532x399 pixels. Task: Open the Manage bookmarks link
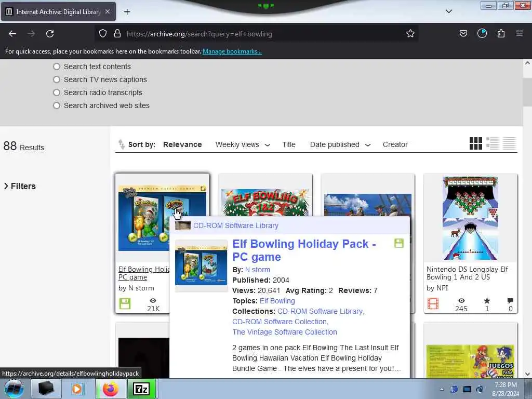click(232, 51)
